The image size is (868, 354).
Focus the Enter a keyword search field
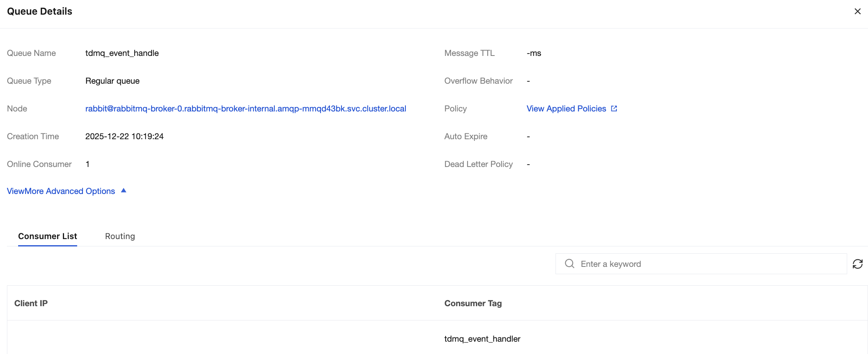[x=710, y=264]
